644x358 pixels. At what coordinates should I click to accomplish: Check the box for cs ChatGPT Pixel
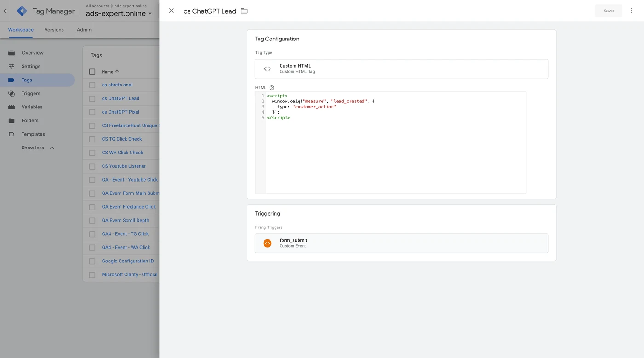coord(92,112)
